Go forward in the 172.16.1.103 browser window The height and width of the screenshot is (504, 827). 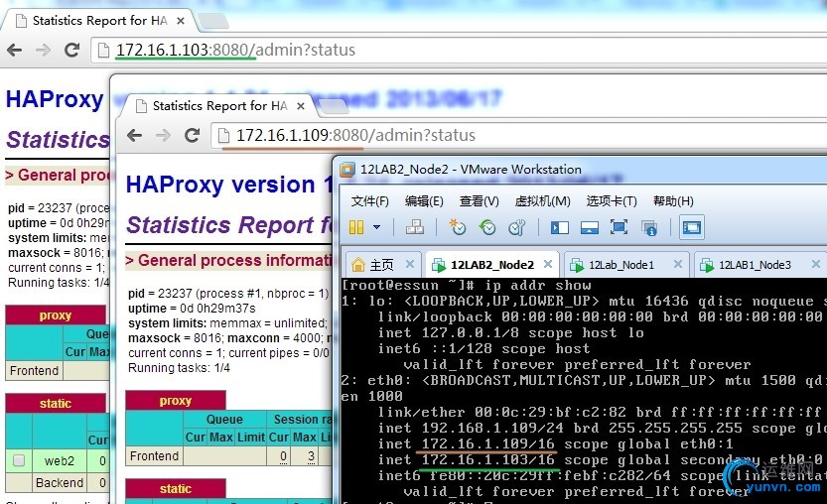[x=44, y=50]
